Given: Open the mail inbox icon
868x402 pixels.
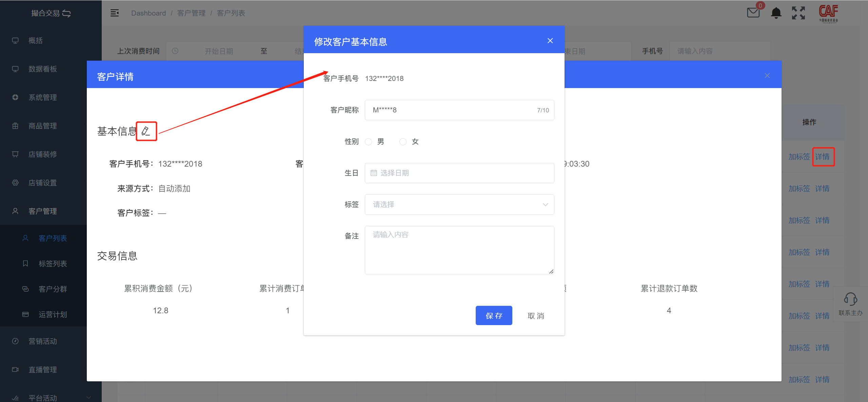Looking at the screenshot, I should [x=753, y=13].
